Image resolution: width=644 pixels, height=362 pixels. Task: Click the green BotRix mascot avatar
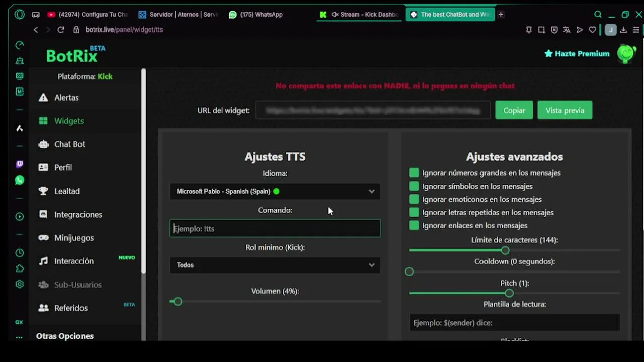pos(627,53)
